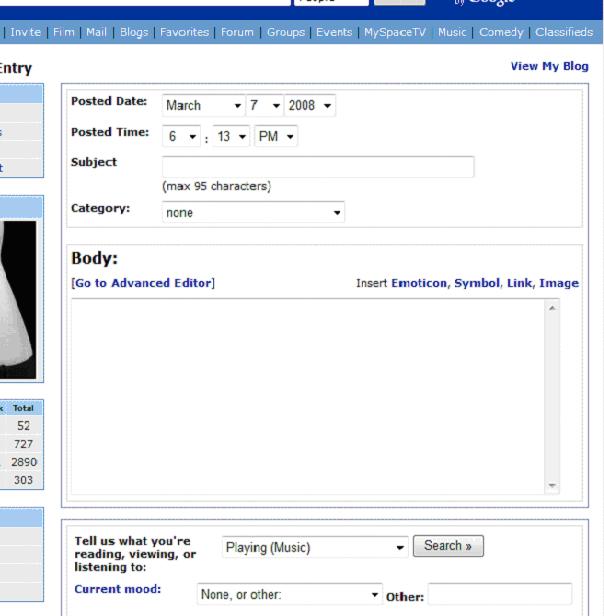Screen dimensions: 604x616
Task: Open Favorites in the navigation bar
Action: (x=184, y=32)
